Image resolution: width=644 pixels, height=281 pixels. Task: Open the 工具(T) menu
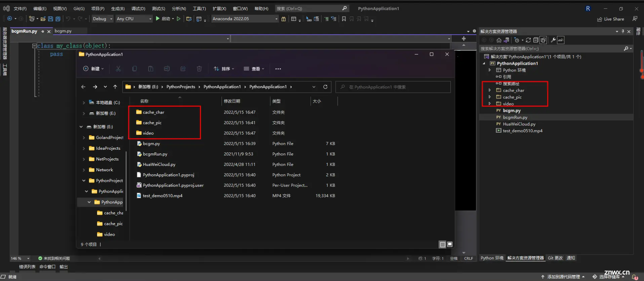(199, 8)
